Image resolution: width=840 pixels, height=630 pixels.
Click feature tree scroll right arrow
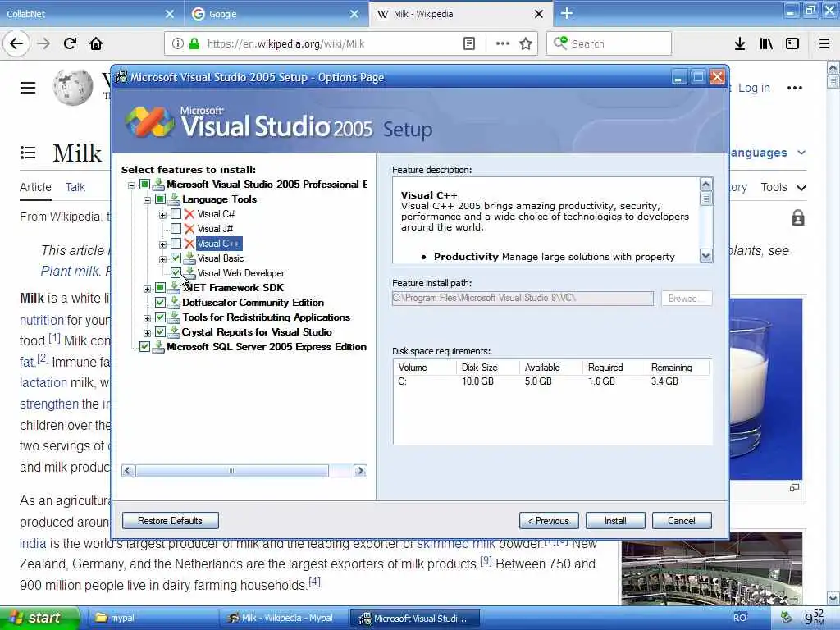pos(361,471)
